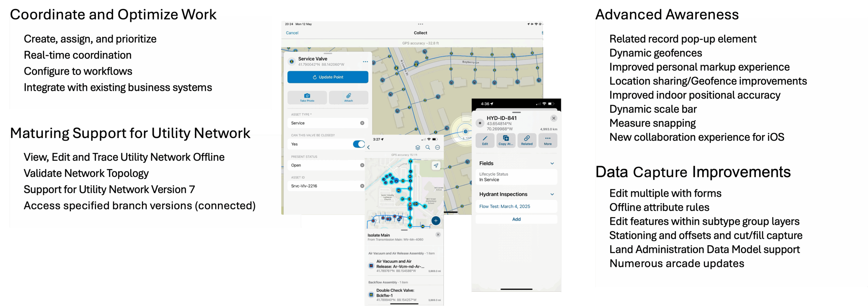Disable the Can This Valve Be Closed toggle
This screenshot has height=306, width=868.
point(359,144)
